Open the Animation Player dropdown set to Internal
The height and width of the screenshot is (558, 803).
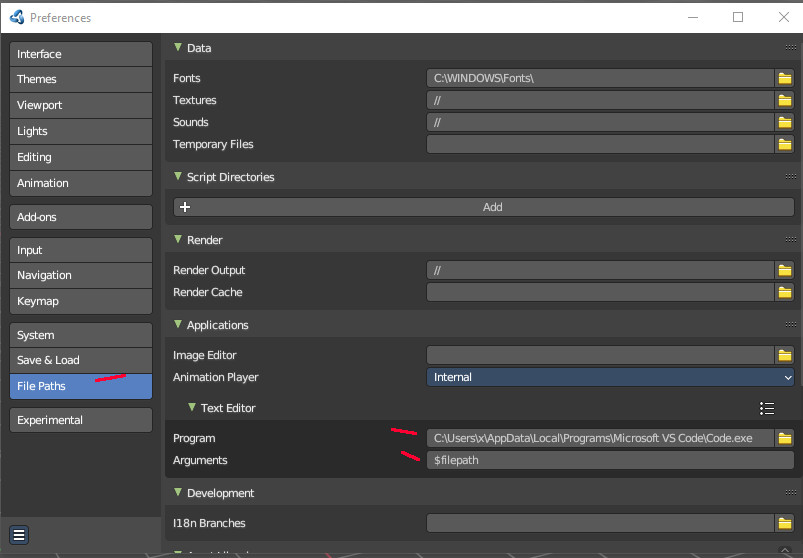610,377
